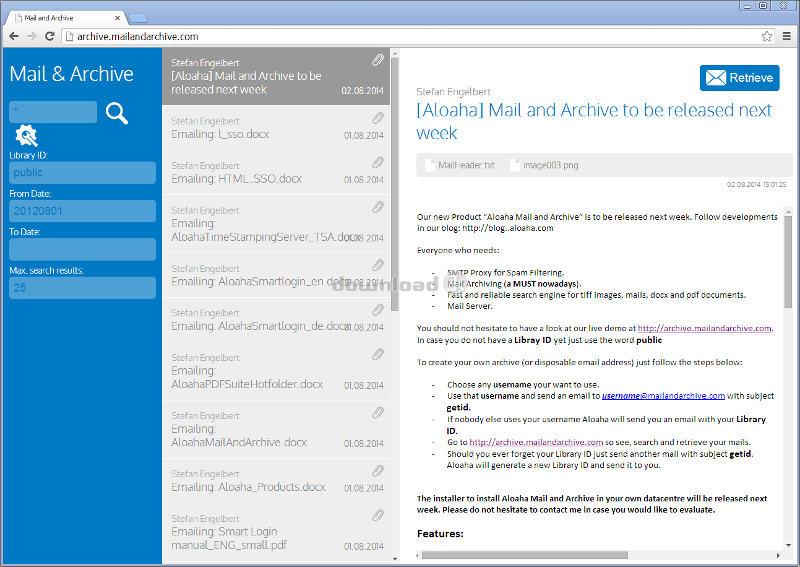The height and width of the screenshot is (567, 800).
Task: Bookmark page with the star icon
Action: (x=767, y=36)
